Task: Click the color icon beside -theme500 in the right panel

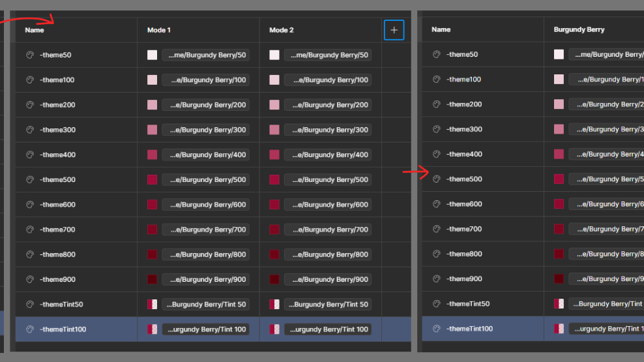Action: (437, 179)
